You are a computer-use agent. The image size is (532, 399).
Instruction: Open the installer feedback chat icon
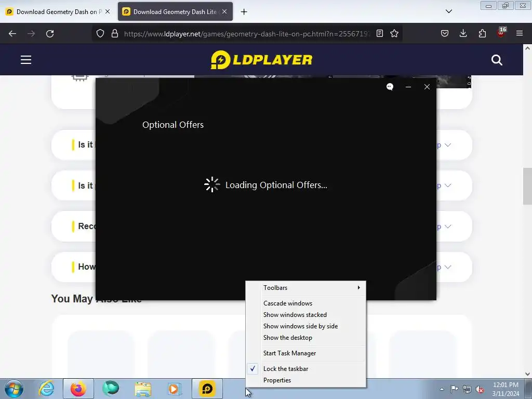click(x=390, y=87)
